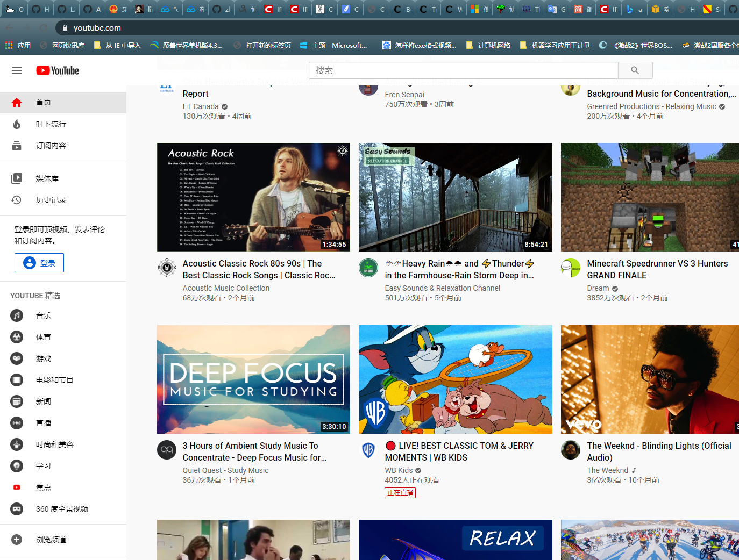The image size is (739, 560).
Task: Click the YouTube logo
Action: coord(58,70)
